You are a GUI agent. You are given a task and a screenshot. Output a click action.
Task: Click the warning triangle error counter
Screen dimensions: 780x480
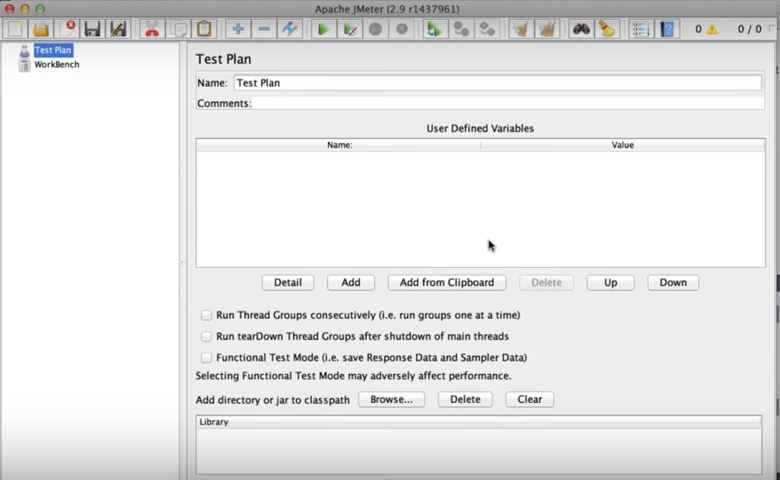coord(712,29)
